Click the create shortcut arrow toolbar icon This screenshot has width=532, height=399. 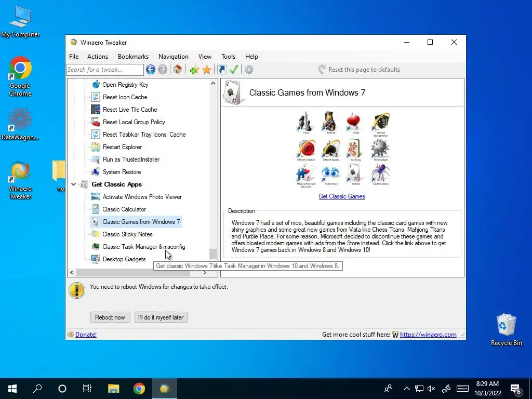(221, 70)
